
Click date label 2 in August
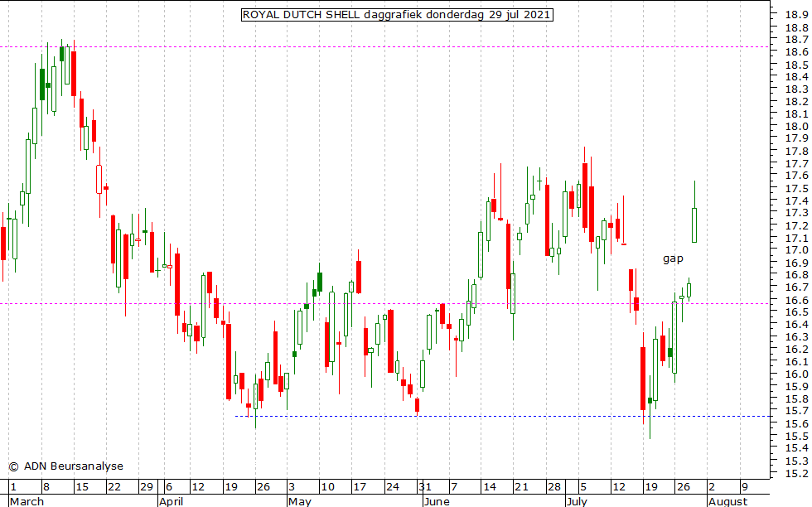(712, 487)
